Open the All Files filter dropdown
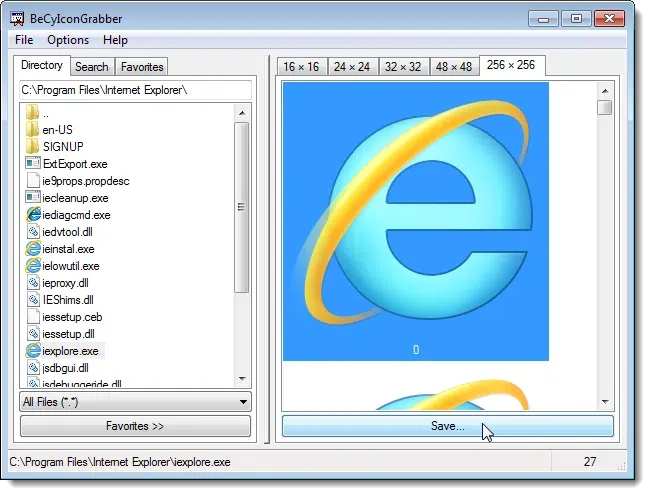This screenshot has width=650, height=495. click(x=135, y=402)
